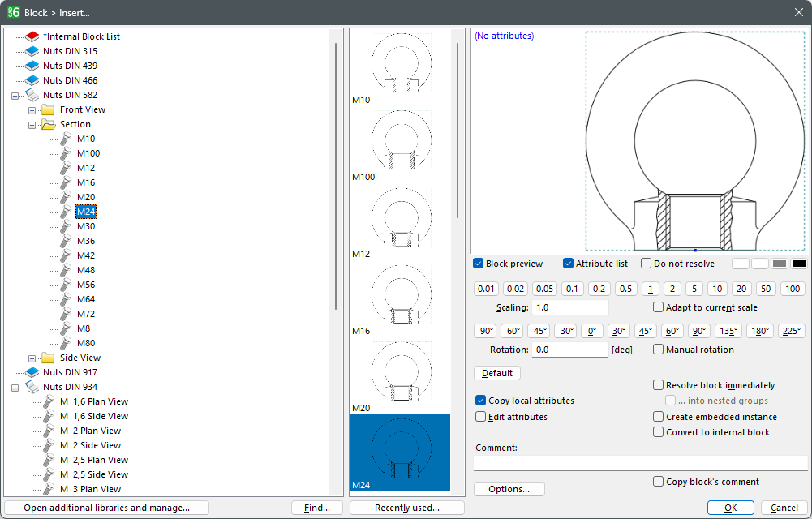
Task: Click the Nuts DIN 439 library book icon
Action: pyautogui.click(x=32, y=66)
